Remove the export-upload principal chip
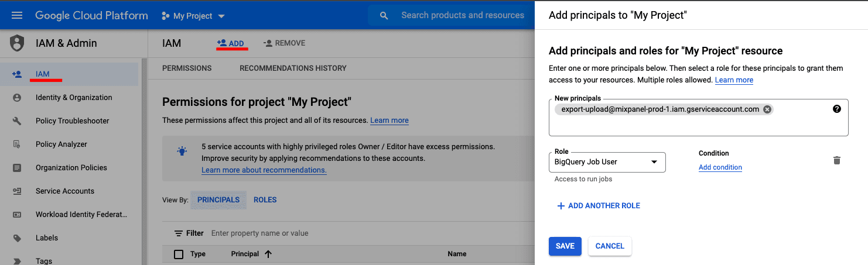This screenshot has width=868, height=265. (767, 109)
